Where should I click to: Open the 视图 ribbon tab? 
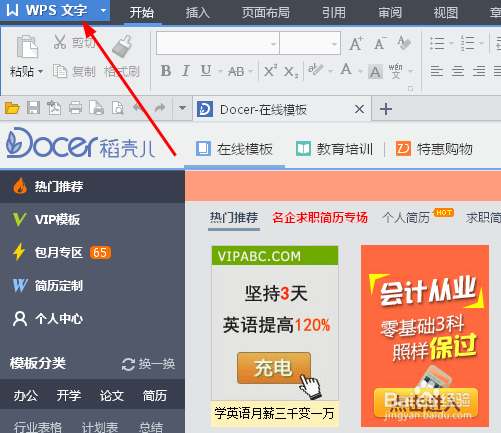click(x=446, y=13)
